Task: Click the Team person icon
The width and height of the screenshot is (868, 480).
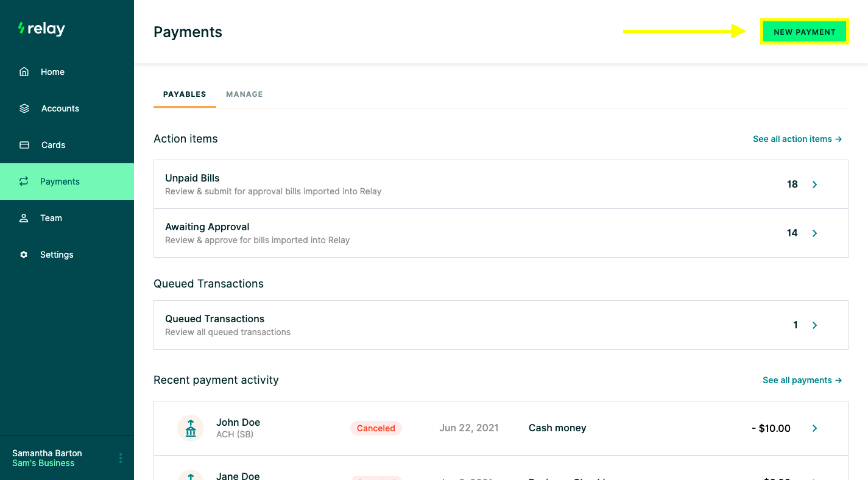Action: (24, 218)
